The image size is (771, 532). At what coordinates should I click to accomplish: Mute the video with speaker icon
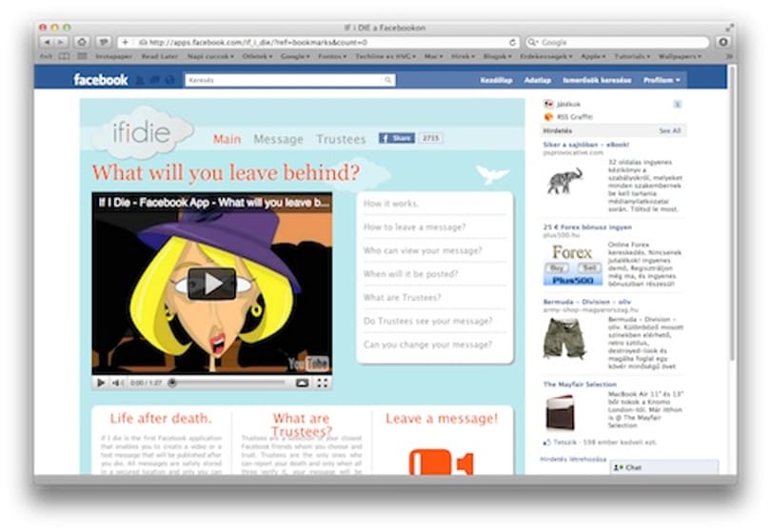point(117,383)
